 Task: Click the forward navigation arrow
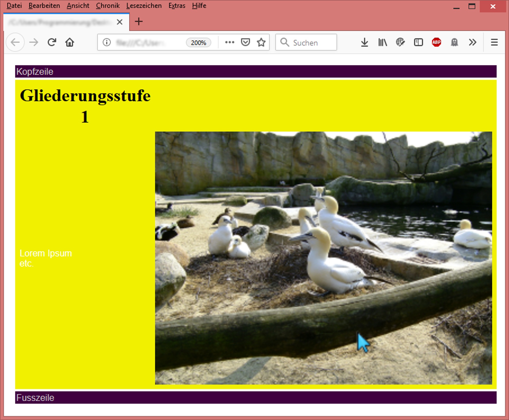[34, 42]
